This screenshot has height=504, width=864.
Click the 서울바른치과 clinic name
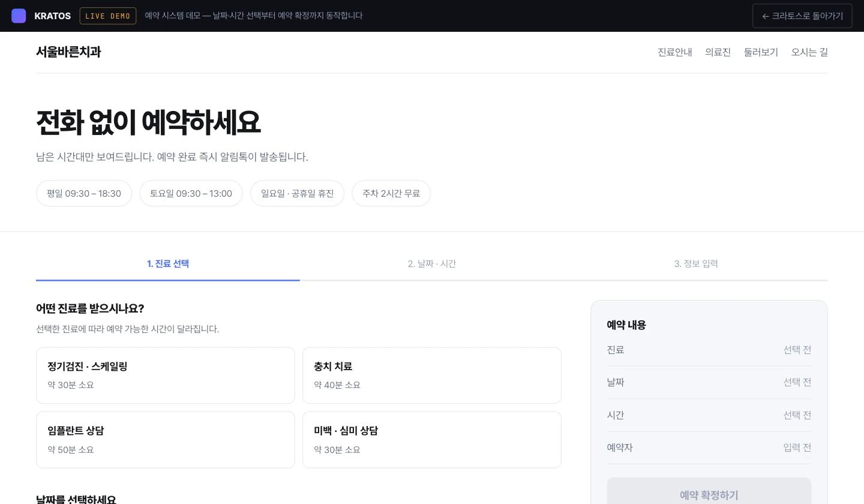tap(68, 52)
